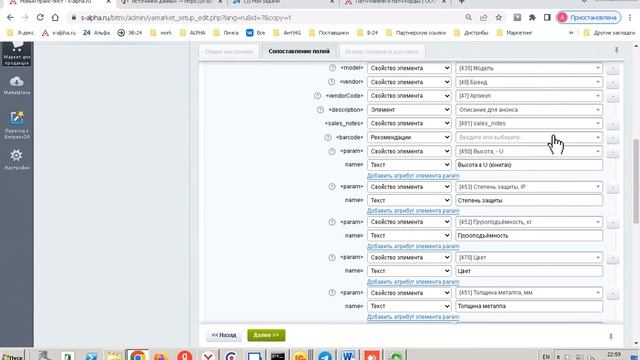Open the [452] Грузоподъёмность, кг dropdown

[x=529, y=222]
